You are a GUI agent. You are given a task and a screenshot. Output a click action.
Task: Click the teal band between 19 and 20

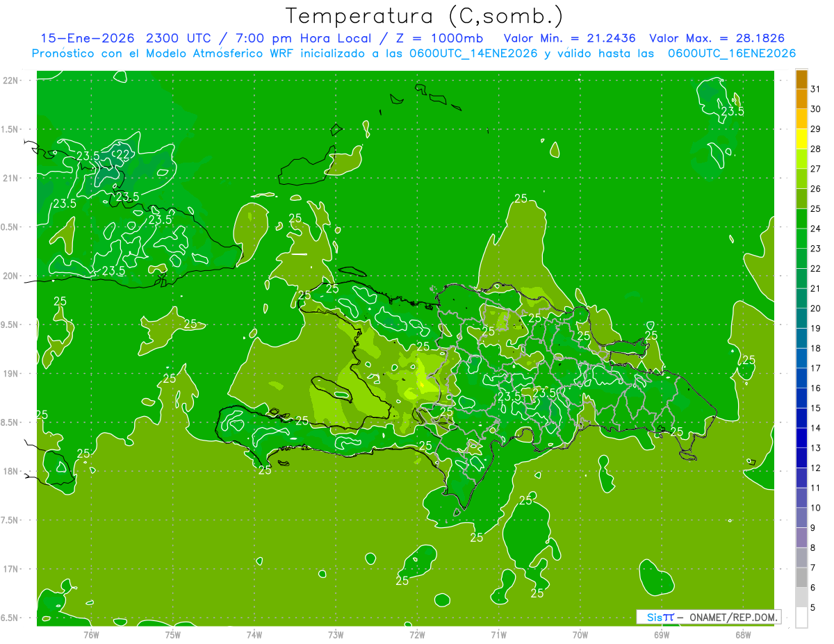point(801,319)
